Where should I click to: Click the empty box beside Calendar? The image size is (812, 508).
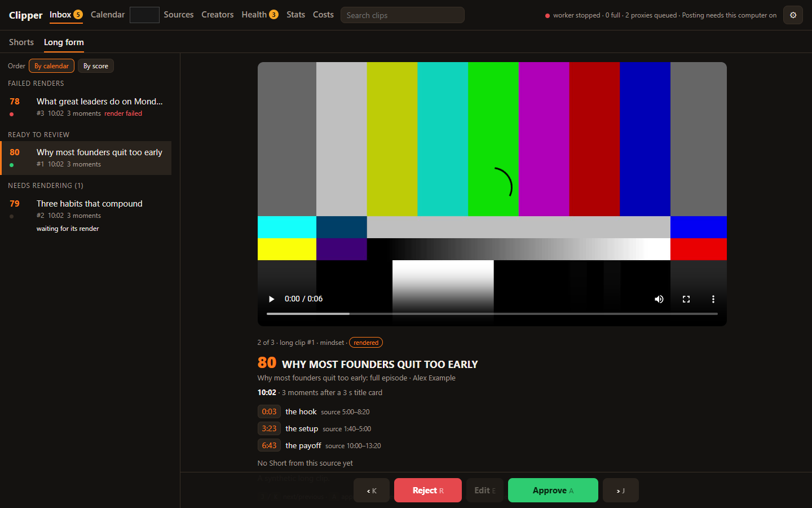point(144,15)
